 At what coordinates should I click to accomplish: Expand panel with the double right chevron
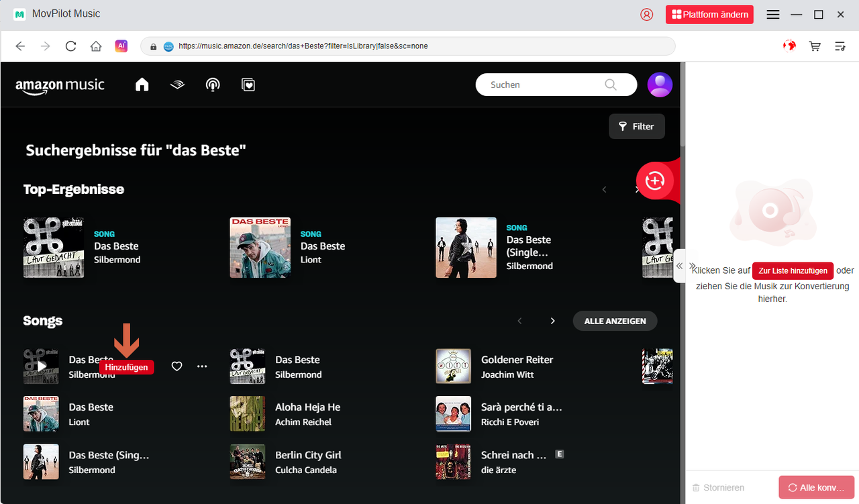tap(693, 266)
